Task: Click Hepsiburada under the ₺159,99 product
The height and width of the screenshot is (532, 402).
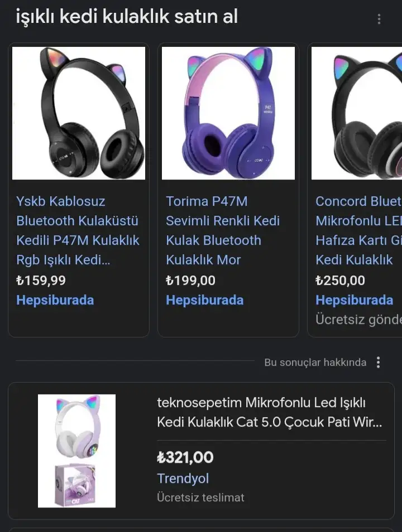Action: [55, 300]
